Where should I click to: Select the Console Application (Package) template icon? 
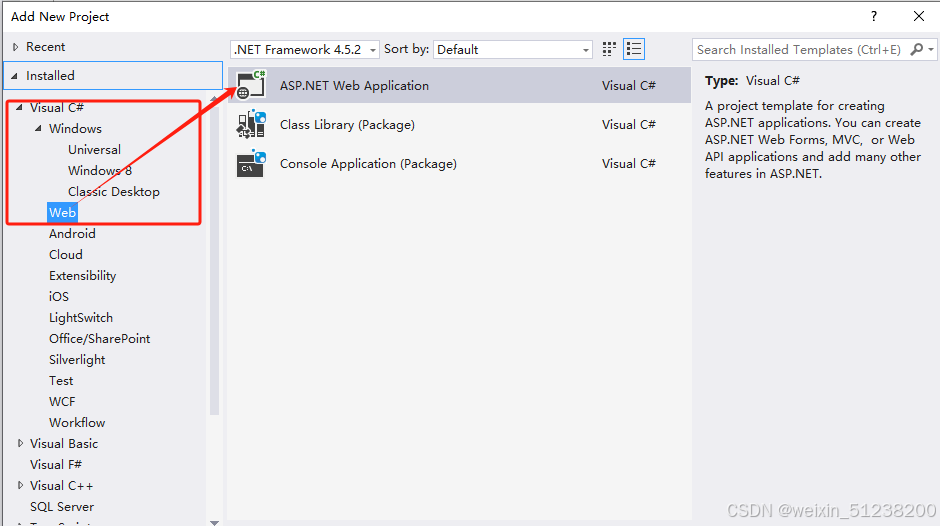pyautogui.click(x=251, y=163)
